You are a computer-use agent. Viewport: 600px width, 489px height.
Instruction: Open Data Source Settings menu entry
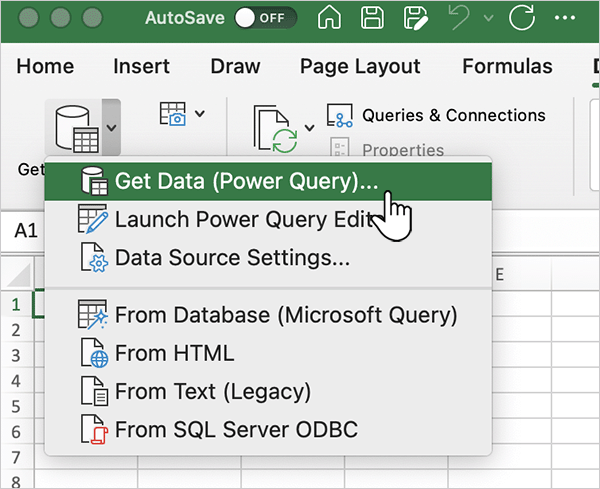(x=232, y=257)
